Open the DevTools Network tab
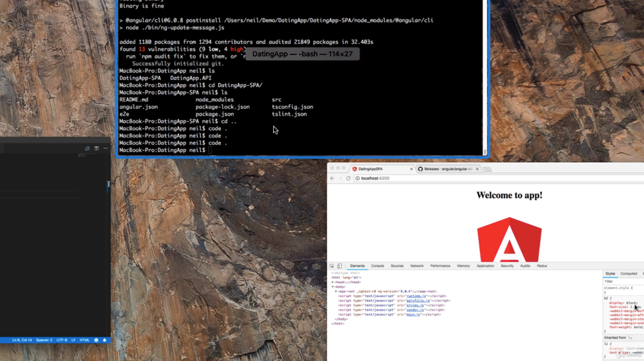The image size is (644, 361). tap(417, 266)
